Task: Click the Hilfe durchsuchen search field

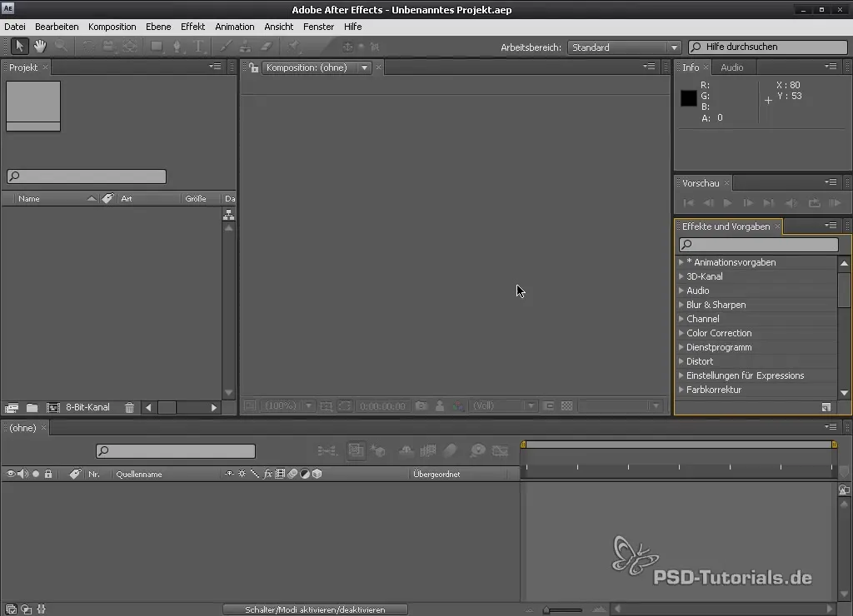Action: (x=767, y=47)
